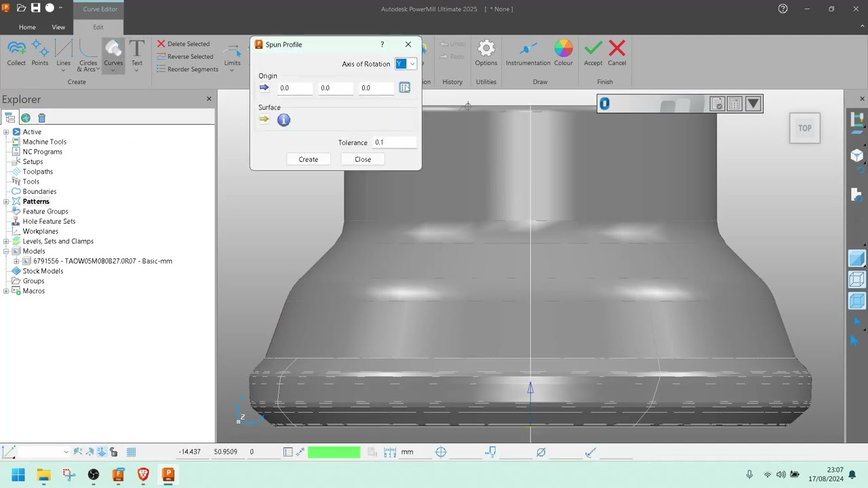Select surface with yellow arrow
This screenshot has height=488, width=868.
pyautogui.click(x=264, y=119)
